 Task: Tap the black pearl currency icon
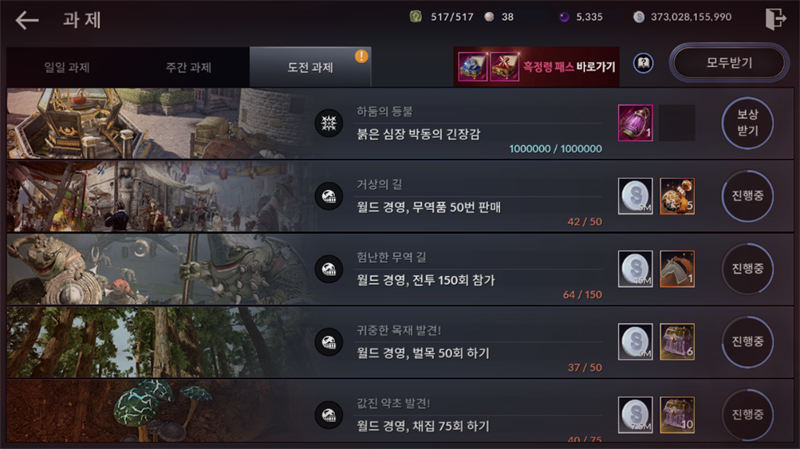[x=564, y=17]
